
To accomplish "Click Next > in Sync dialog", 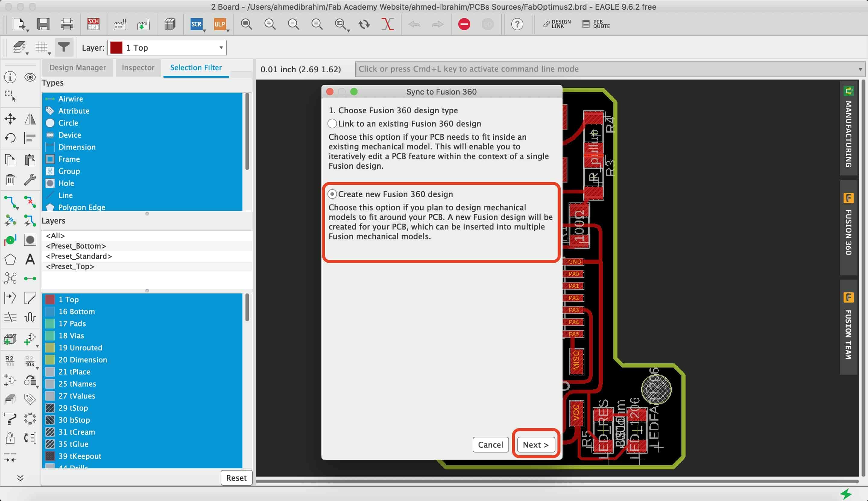I will pyautogui.click(x=535, y=445).
